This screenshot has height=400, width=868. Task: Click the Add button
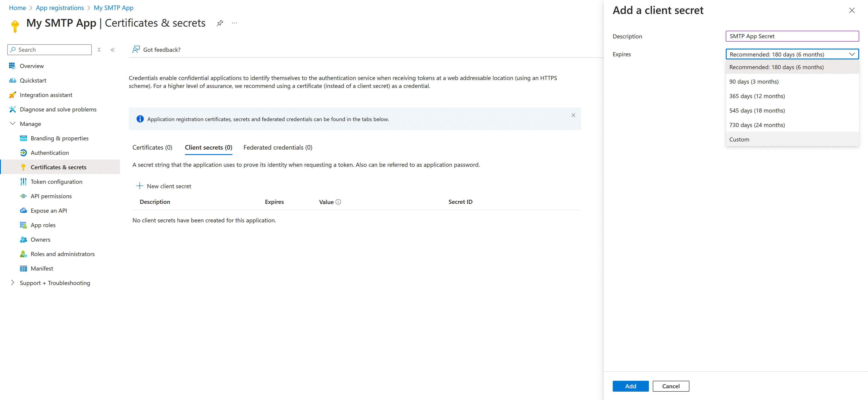click(x=630, y=386)
